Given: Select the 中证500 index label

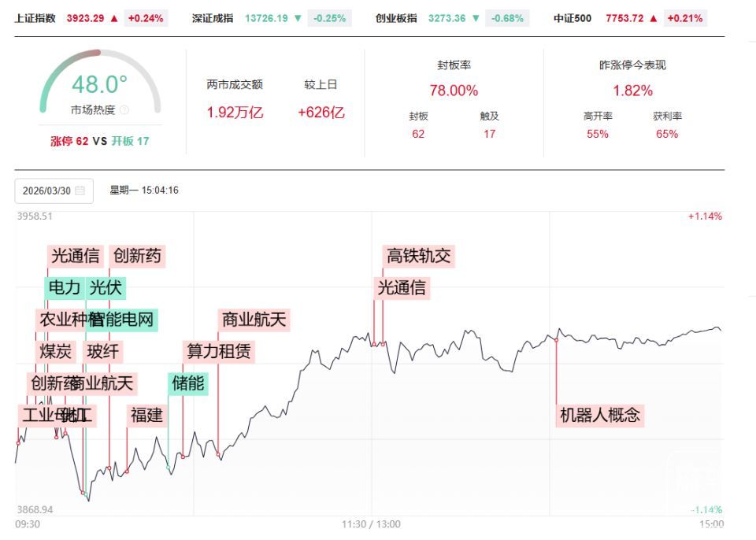Looking at the screenshot, I should click(573, 18).
